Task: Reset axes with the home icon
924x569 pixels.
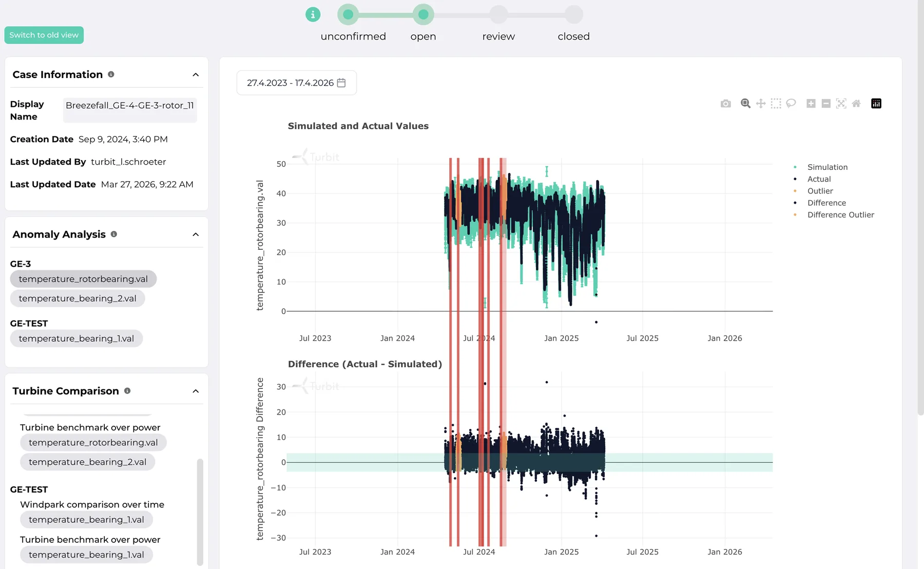Action: [856, 104]
